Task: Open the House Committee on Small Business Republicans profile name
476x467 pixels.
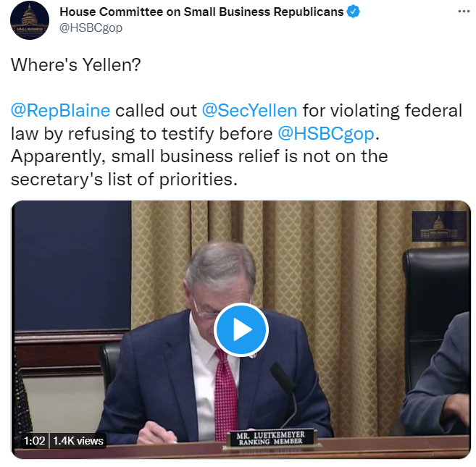Action: pos(201,12)
